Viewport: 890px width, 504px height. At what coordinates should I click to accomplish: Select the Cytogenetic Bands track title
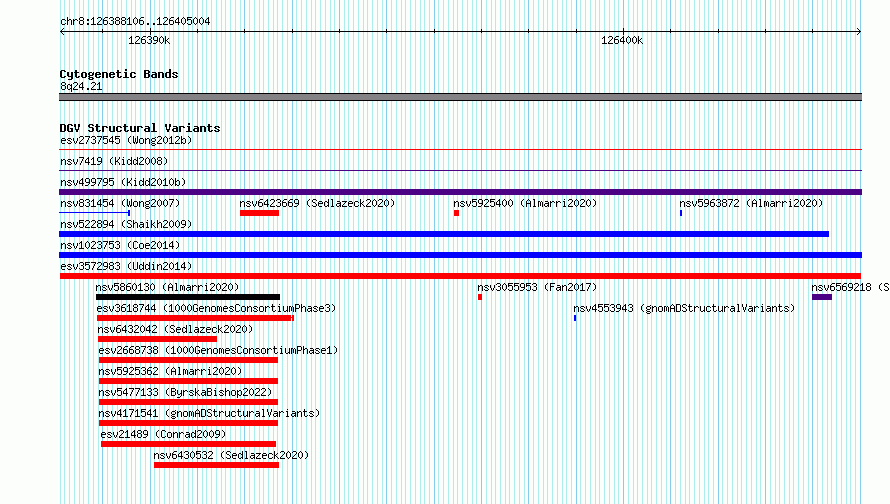(119, 74)
